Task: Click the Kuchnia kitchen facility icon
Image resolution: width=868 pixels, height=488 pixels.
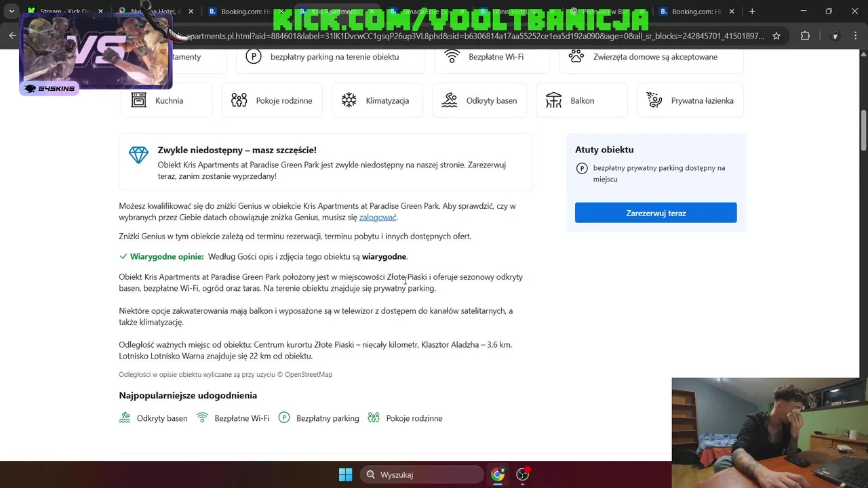Action: 138,100
